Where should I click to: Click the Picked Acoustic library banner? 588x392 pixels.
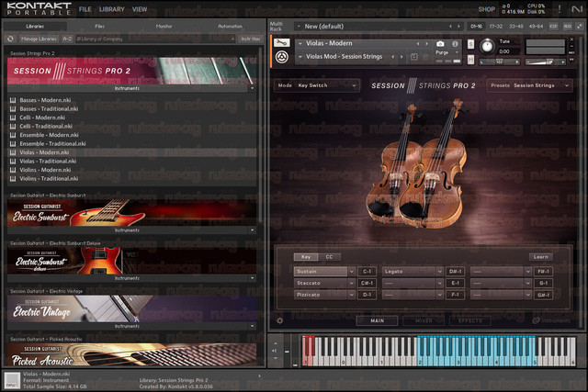(131, 354)
